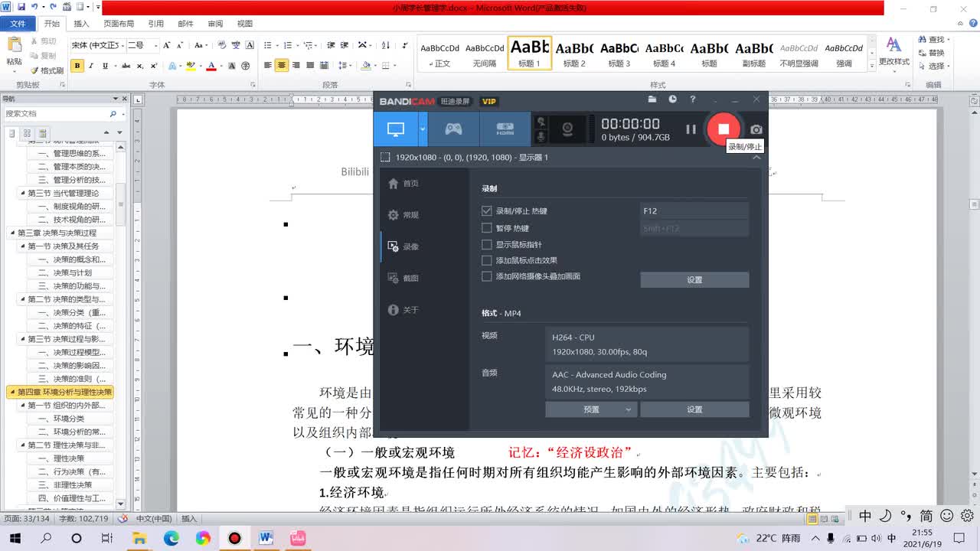Open recording 设置 button under 录制
The height and width of the screenshot is (551, 980).
pos(694,280)
